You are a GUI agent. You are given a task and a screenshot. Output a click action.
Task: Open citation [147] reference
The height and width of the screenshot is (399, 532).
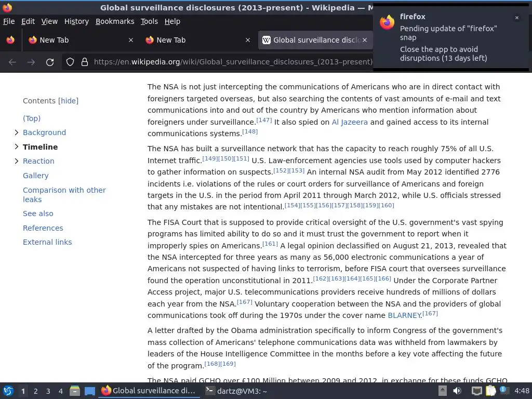264,120
